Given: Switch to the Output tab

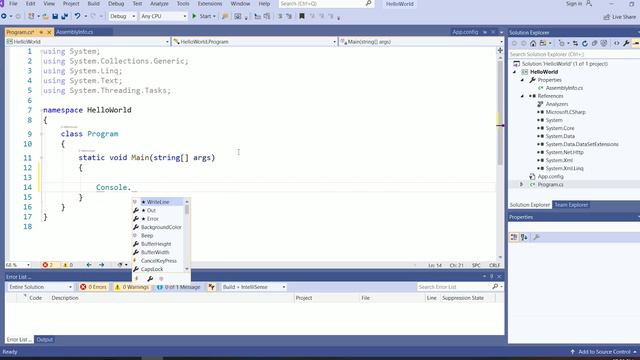Looking at the screenshot, I should click(x=44, y=340).
